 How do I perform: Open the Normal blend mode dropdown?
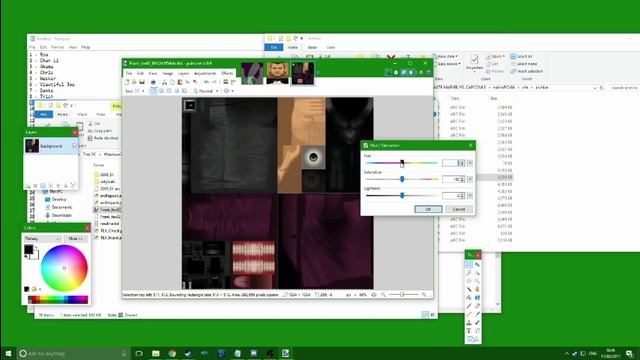click(207, 91)
